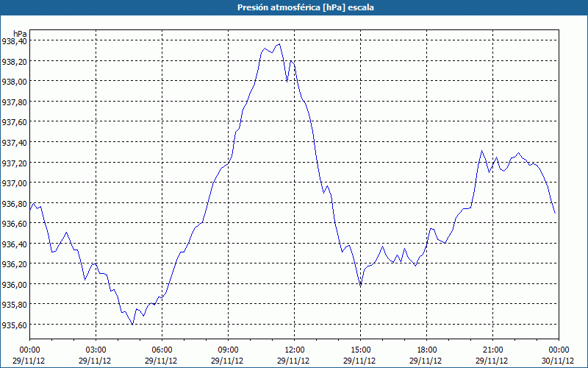The image size is (588, 368).
Task: Select the 935,60 scale value
Action: (x=14, y=325)
